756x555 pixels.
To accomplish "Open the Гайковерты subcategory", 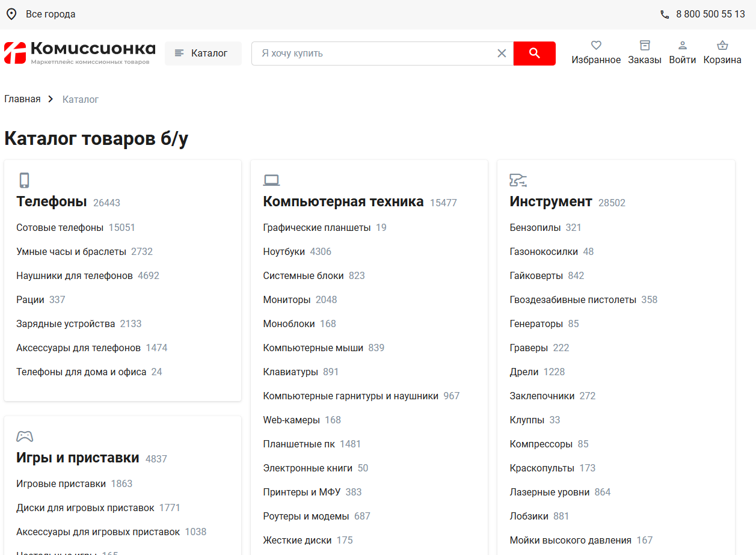I will [536, 275].
